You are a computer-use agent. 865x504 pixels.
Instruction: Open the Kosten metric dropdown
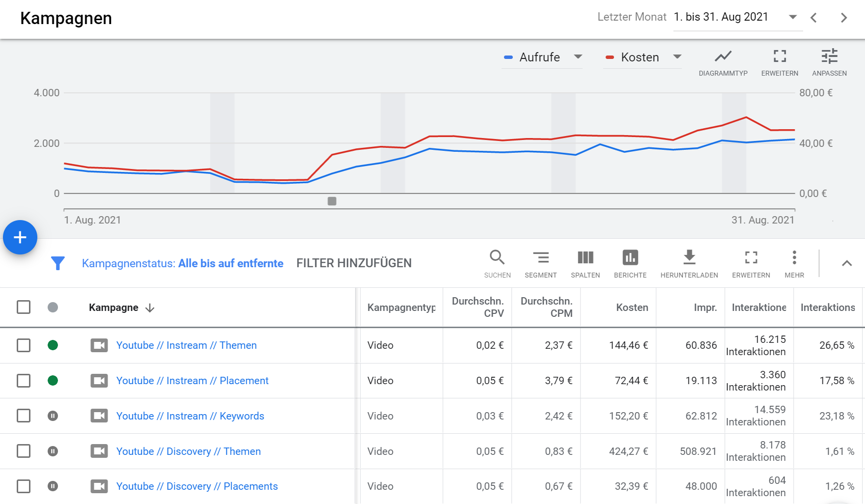642,57
